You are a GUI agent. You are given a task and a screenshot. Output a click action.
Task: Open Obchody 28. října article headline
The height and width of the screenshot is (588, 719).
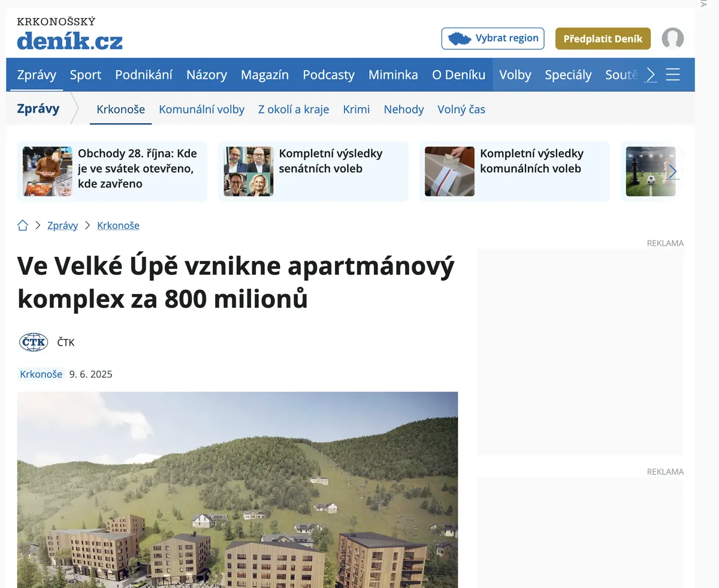(x=138, y=168)
